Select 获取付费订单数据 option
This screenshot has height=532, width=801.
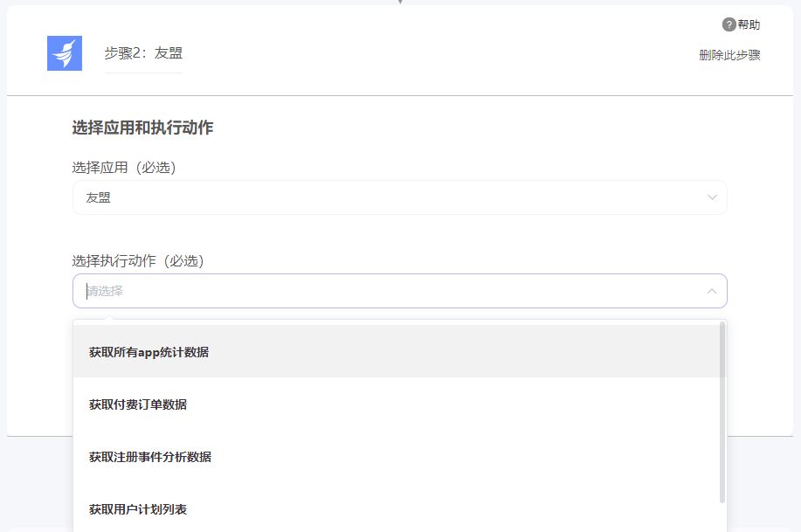(397, 404)
